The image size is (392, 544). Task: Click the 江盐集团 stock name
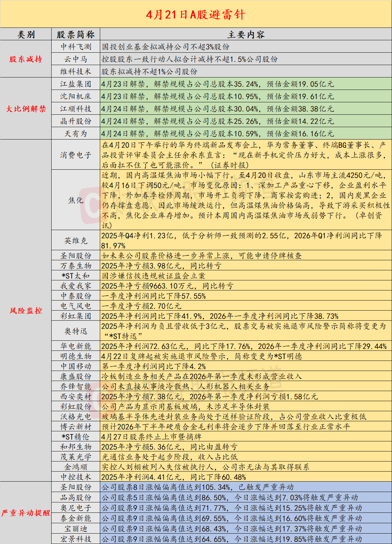(x=76, y=84)
